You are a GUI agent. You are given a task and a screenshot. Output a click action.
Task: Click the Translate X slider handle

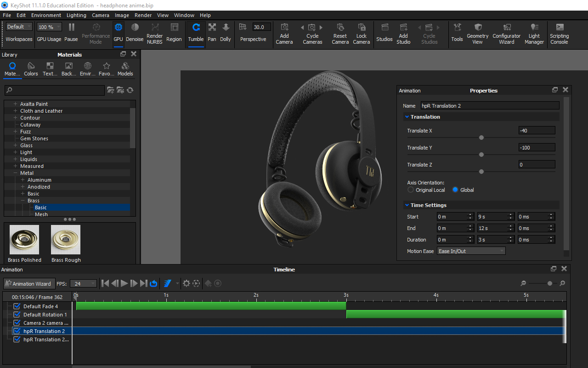(481, 138)
